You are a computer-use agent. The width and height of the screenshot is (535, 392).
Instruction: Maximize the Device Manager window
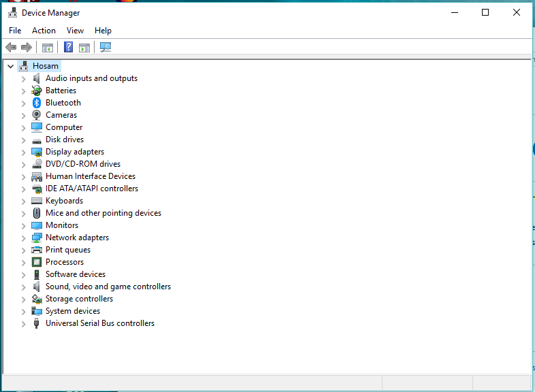[x=485, y=13]
